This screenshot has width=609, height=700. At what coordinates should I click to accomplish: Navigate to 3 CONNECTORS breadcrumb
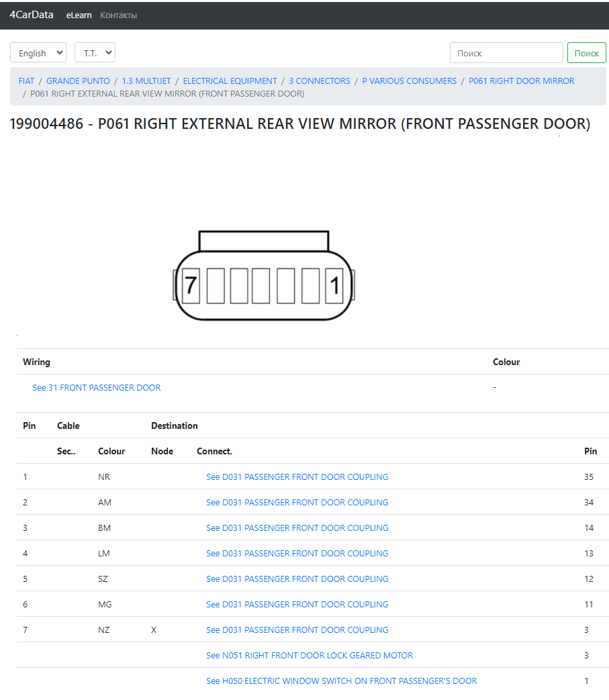click(x=320, y=81)
